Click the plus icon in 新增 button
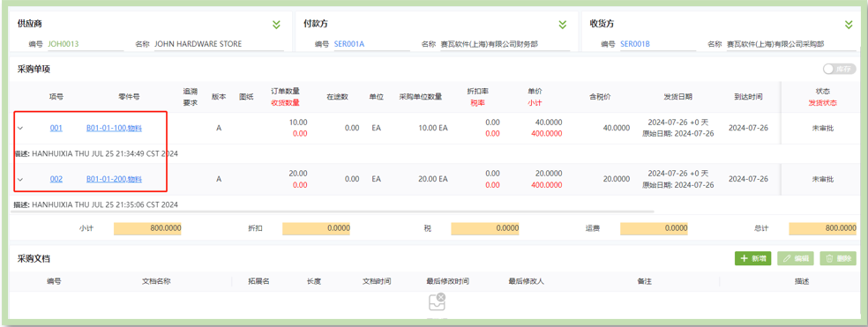 tap(744, 258)
